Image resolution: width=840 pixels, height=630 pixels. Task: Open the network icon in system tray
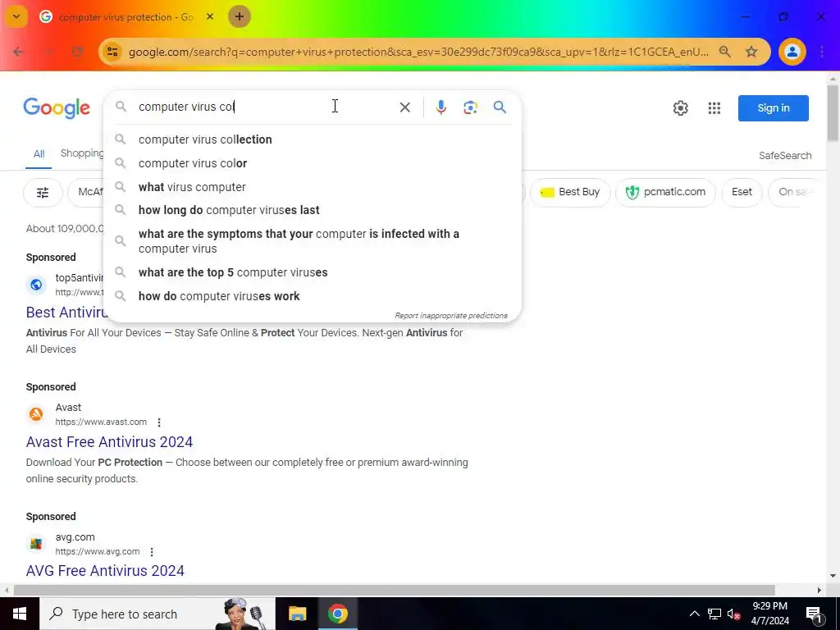(x=714, y=614)
